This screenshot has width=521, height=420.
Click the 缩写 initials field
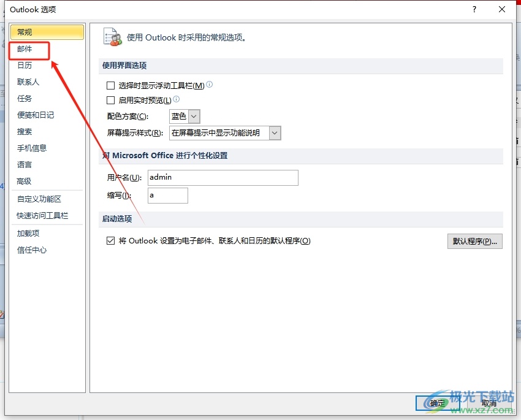coord(168,196)
